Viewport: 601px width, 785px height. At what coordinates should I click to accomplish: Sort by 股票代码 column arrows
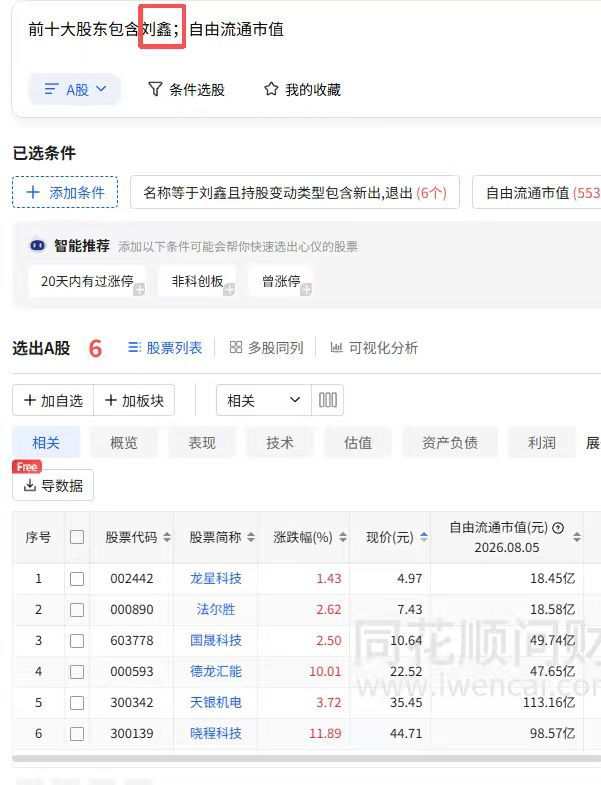click(167, 537)
